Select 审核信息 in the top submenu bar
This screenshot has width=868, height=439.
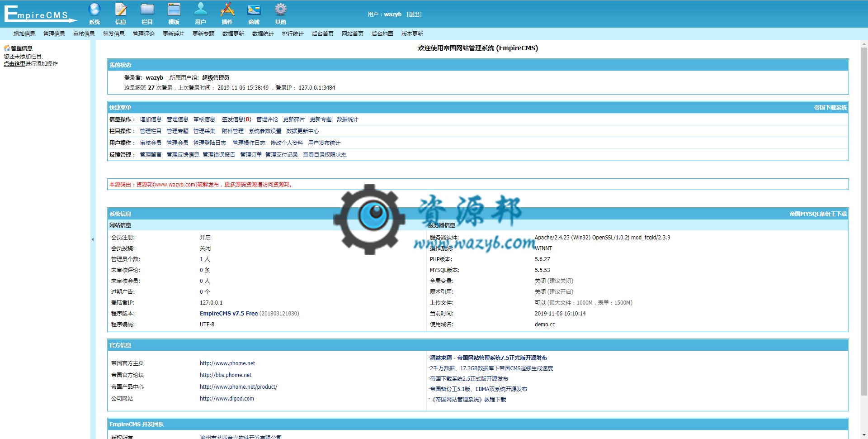click(84, 34)
